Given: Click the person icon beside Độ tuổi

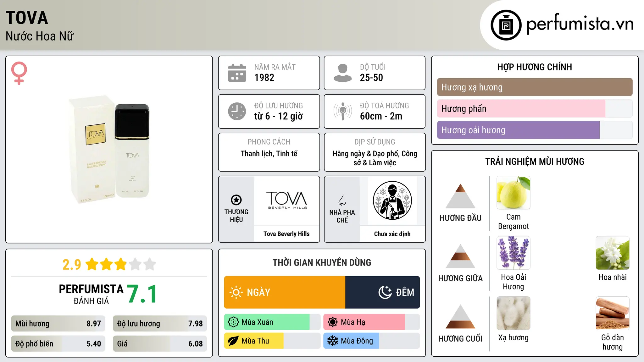Looking at the screenshot, I should (x=342, y=73).
